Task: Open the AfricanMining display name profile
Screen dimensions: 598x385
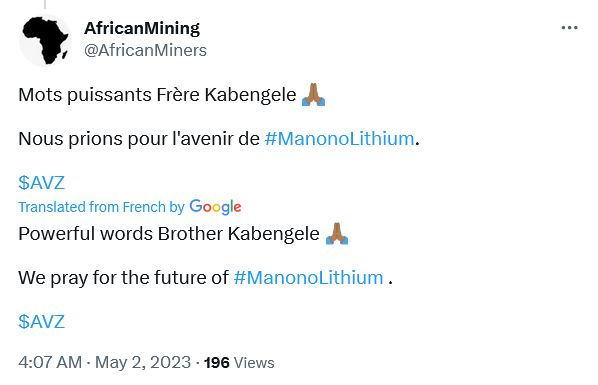Action: (142, 28)
